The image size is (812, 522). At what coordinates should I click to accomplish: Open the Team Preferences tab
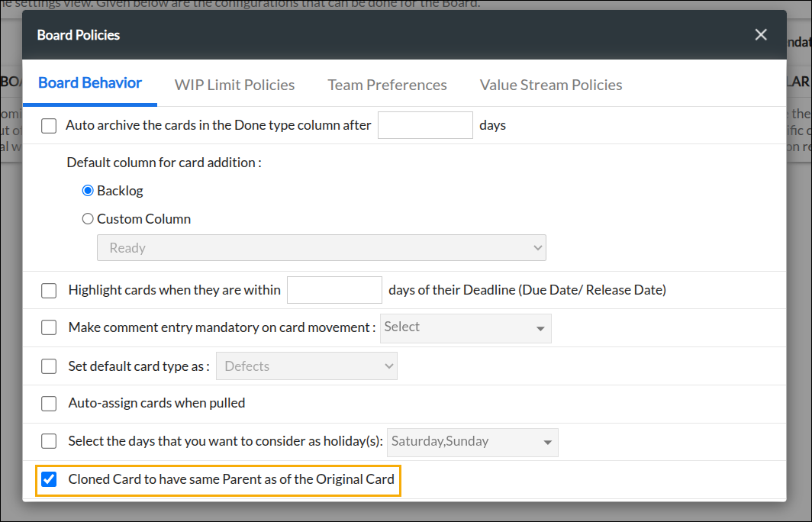point(388,85)
